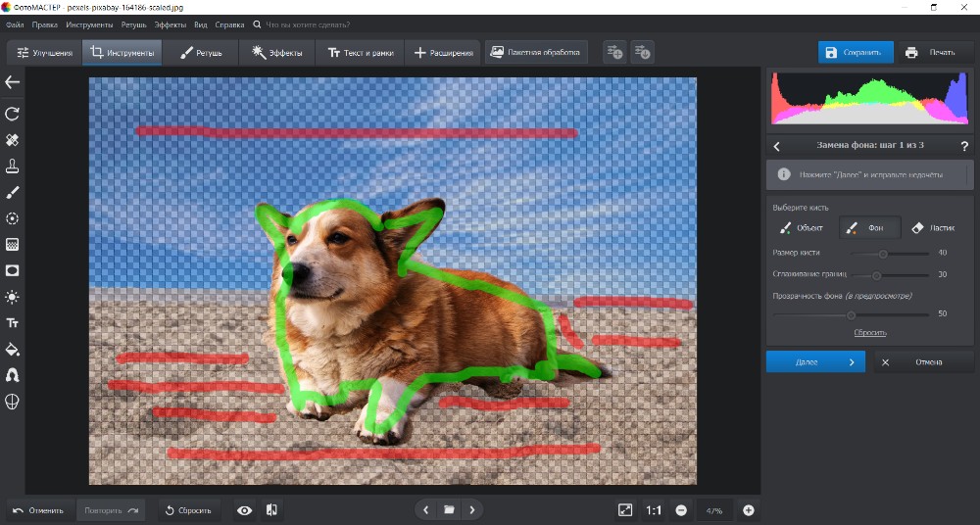Click the help question mark icon
Screen dimensions: 980x525
click(x=964, y=146)
